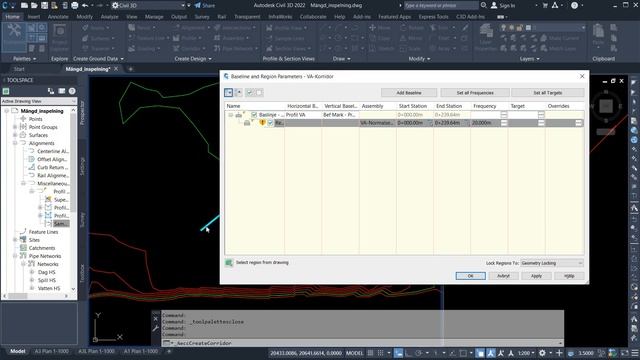Click customization menu icon in status bar

[634, 353]
